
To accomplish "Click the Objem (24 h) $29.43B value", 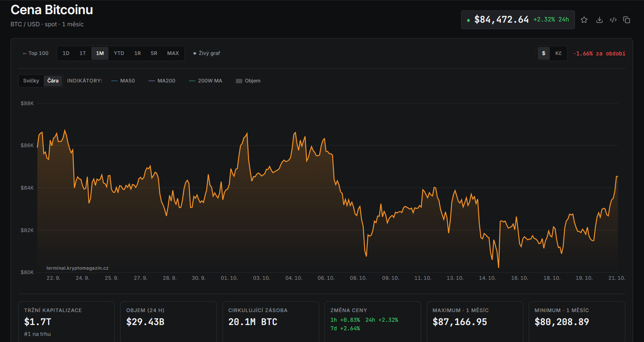I will click(145, 322).
